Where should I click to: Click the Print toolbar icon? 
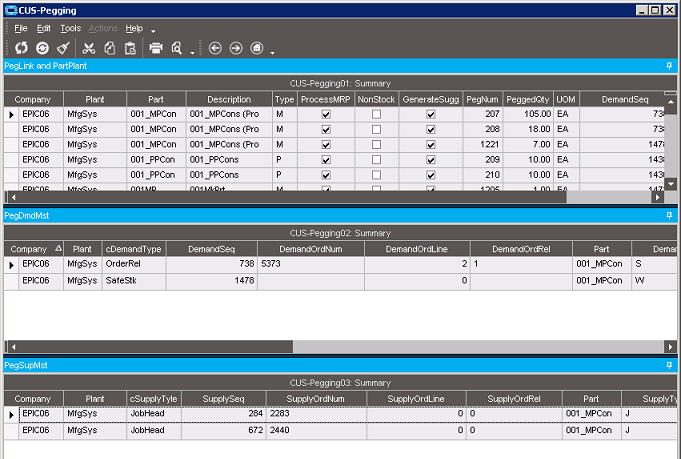[156, 48]
